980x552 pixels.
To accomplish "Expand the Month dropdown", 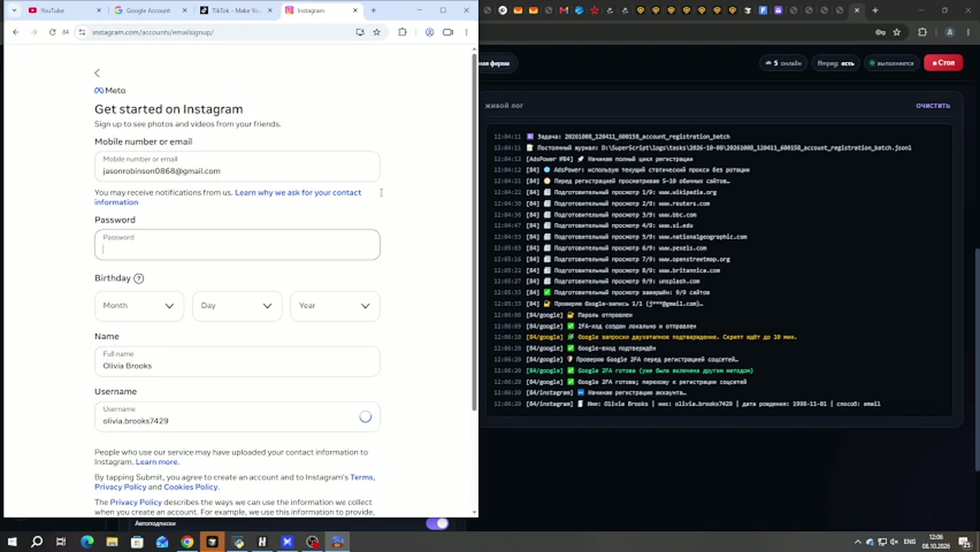I will (139, 306).
